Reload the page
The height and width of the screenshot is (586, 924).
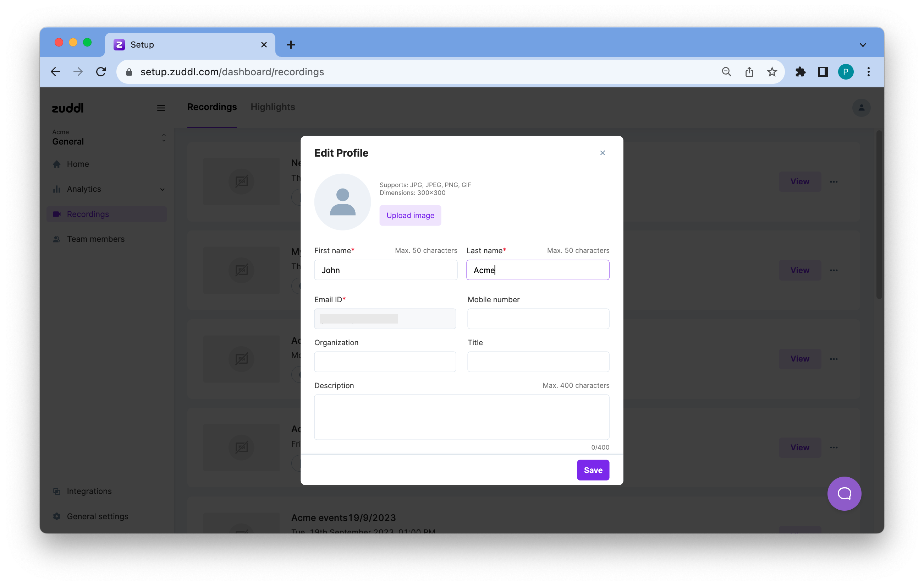[x=101, y=72]
